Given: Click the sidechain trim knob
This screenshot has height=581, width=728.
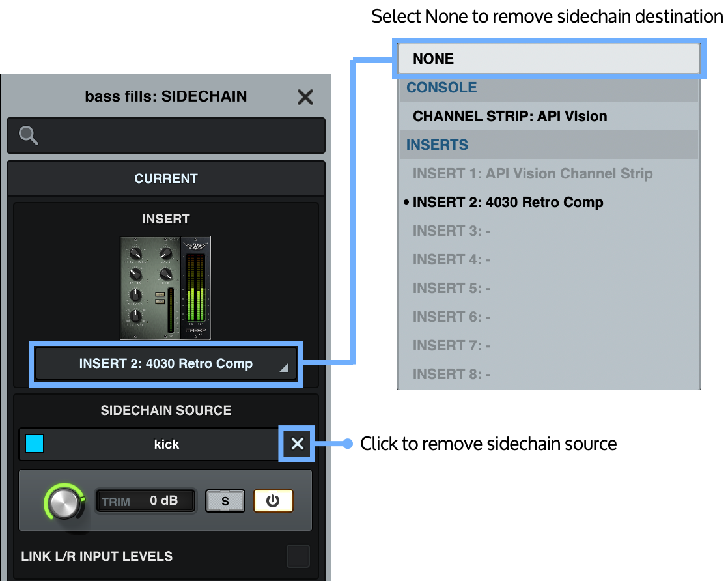Looking at the screenshot, I should tap(64, 503).
